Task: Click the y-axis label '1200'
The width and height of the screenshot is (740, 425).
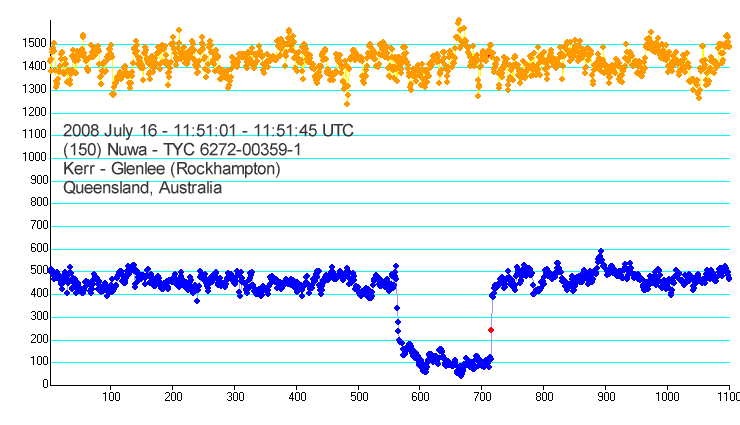Action: click(34, 112)
